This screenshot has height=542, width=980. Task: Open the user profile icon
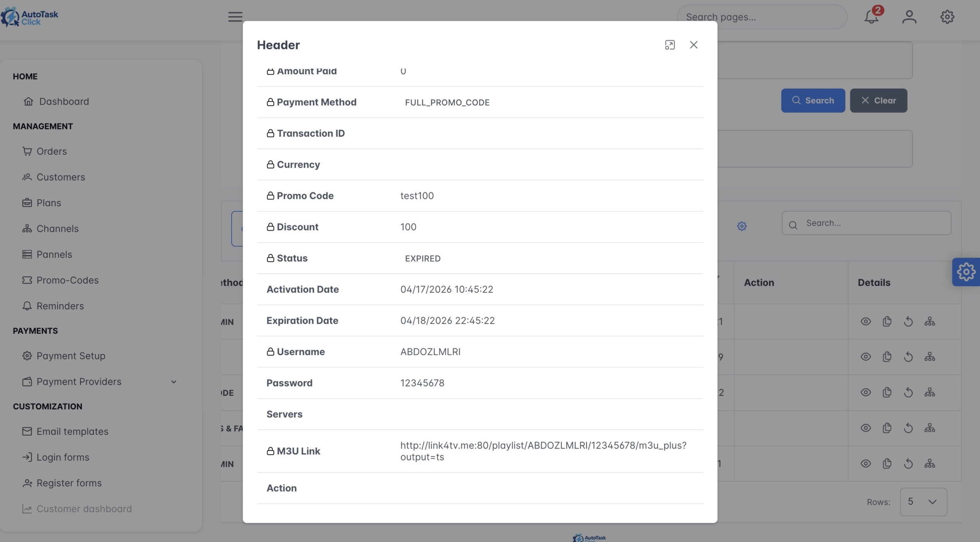(909, 17)
